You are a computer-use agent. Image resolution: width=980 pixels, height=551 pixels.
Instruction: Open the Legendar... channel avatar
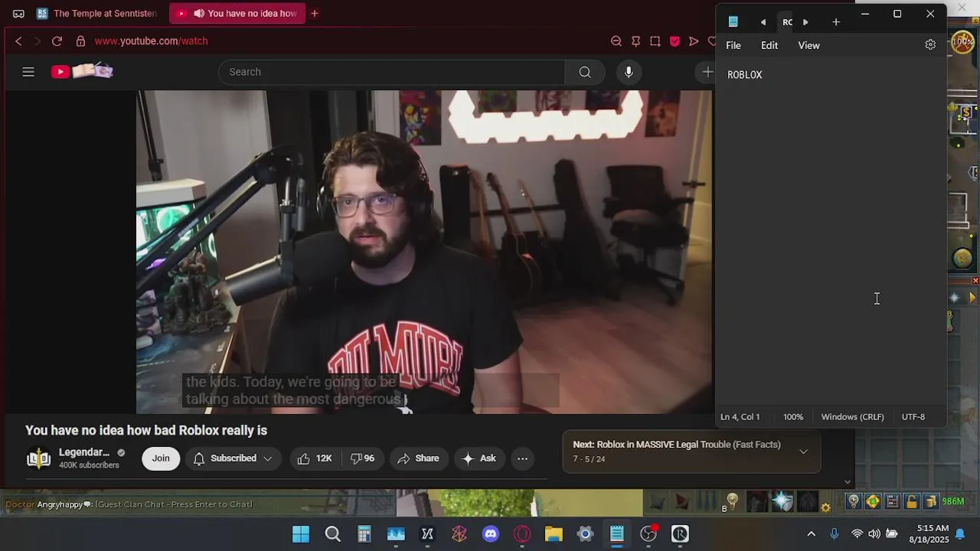(x=38, y=458)
